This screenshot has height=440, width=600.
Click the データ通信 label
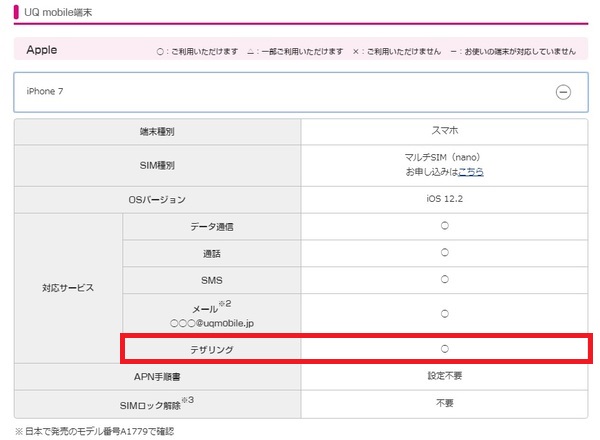(212, 227)
